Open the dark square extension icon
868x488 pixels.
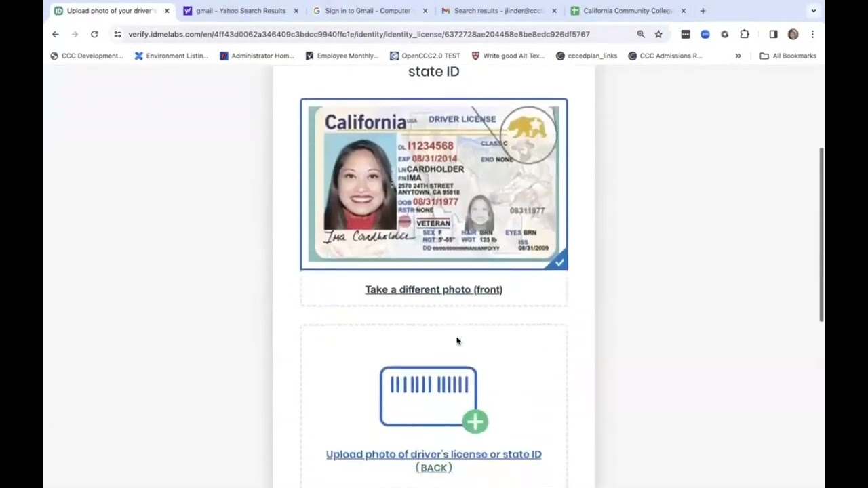686,34
